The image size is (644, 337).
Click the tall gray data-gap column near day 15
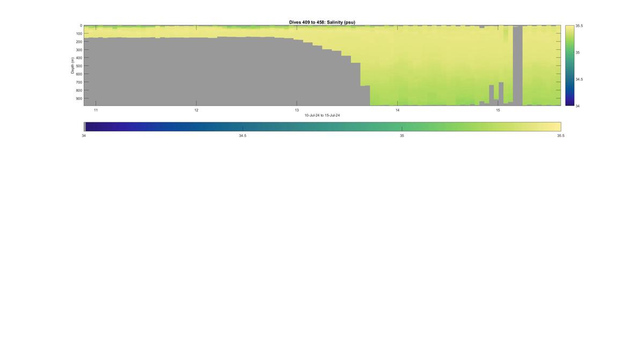coord(517,64)
